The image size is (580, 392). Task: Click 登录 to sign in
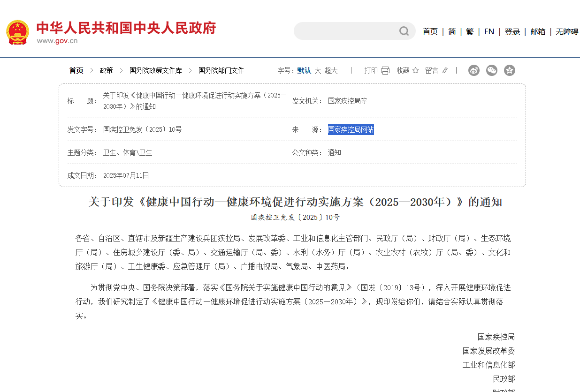click(512, 31)
